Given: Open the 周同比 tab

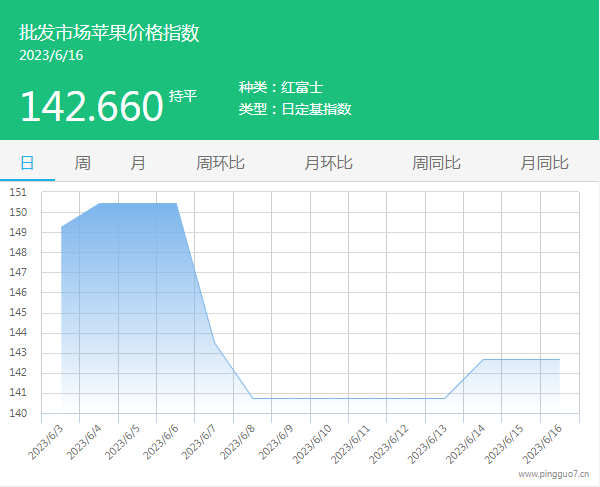Looking at the screenshot, I should pyautogui.click(x=436, y=163).
